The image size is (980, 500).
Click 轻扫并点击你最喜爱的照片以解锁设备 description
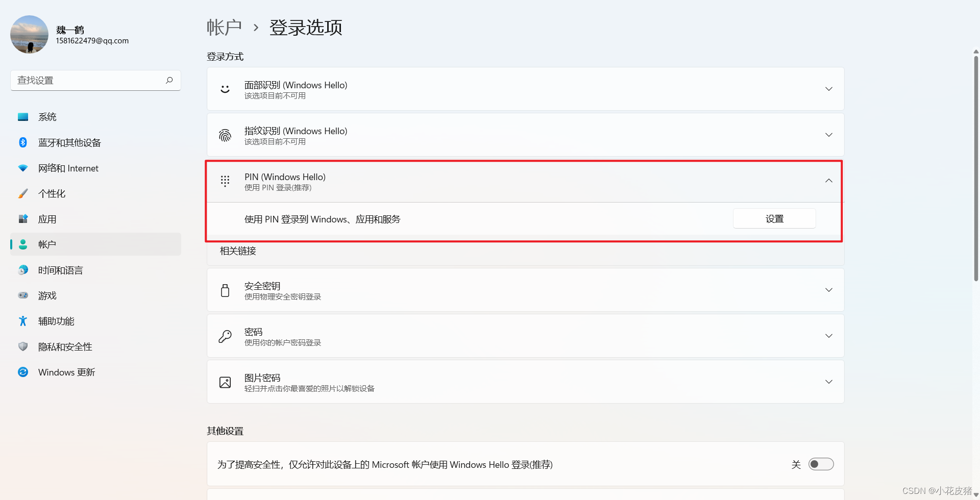309,389
